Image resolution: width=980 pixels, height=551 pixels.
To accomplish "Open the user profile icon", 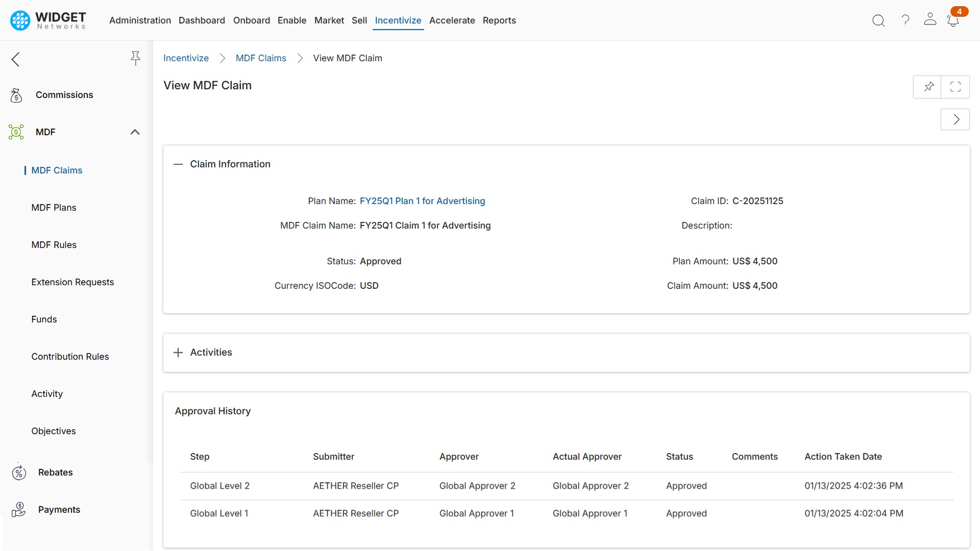I will click(930, 20).
